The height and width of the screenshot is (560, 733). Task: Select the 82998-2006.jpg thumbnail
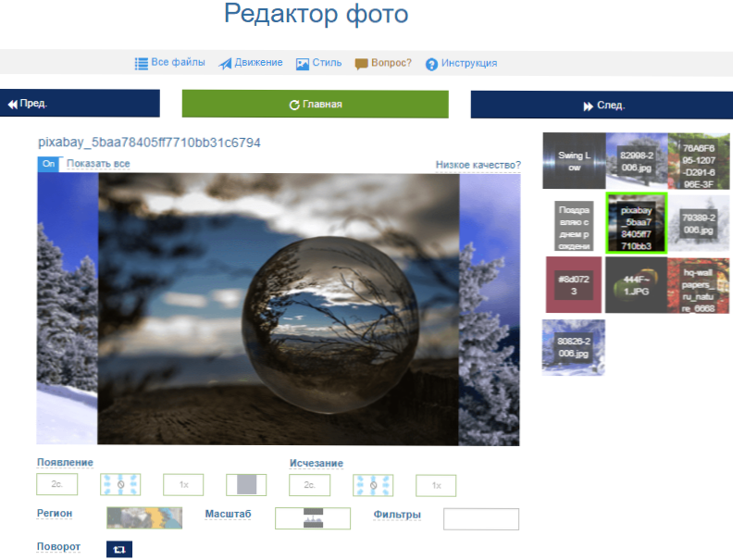[x=637, y=161]
